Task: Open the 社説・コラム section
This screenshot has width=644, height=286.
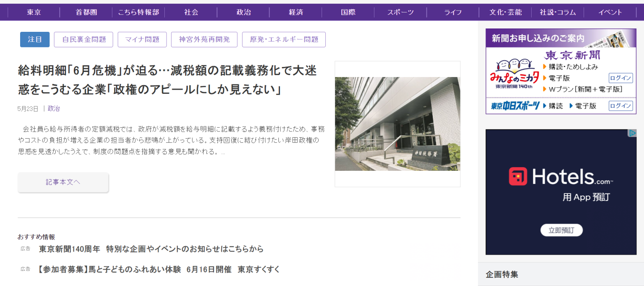Action: pos(558,12)
